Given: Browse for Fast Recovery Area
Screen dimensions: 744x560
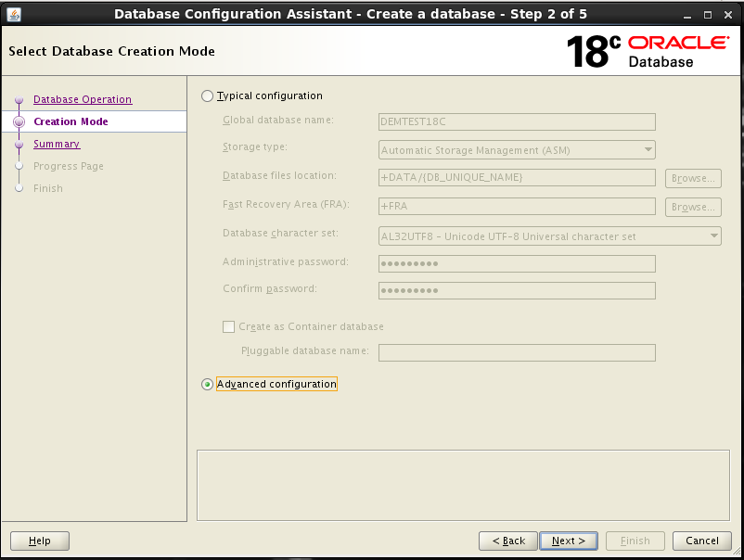Looking at the screenshot, I should click(x=692, y=207).
